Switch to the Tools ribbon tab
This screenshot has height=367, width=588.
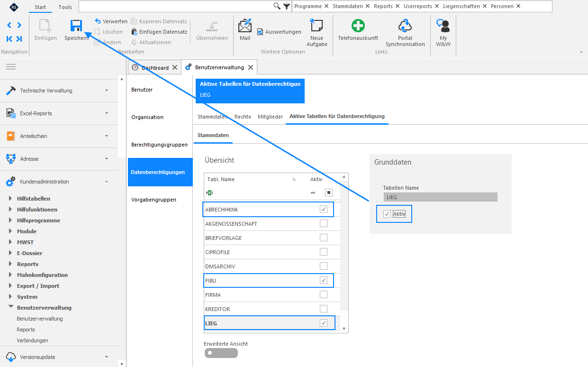[x=65, y=7]
